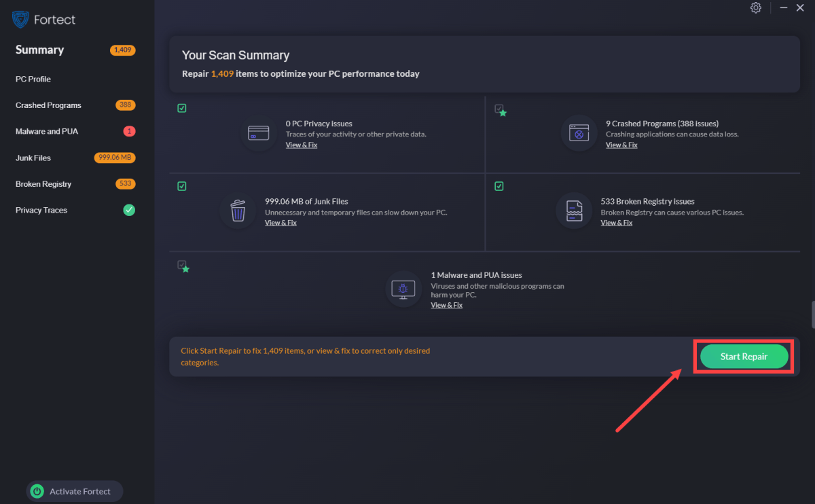Click the power icon on Activate Fortect
This screenshot has width=815, height=504.
[x=37, y=491]
